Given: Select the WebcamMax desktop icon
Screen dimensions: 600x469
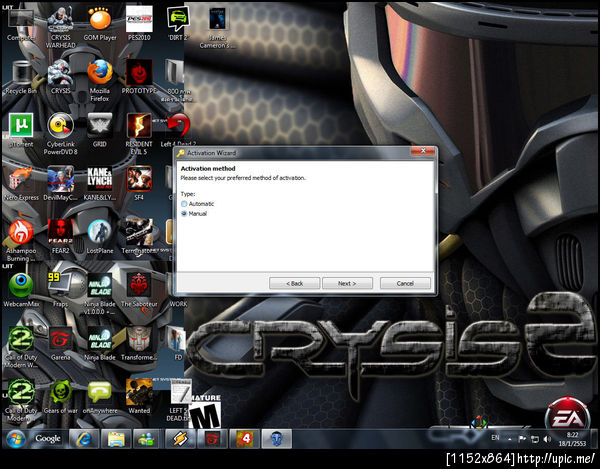Looking at the screenshot, I should [x=21, y=290].
